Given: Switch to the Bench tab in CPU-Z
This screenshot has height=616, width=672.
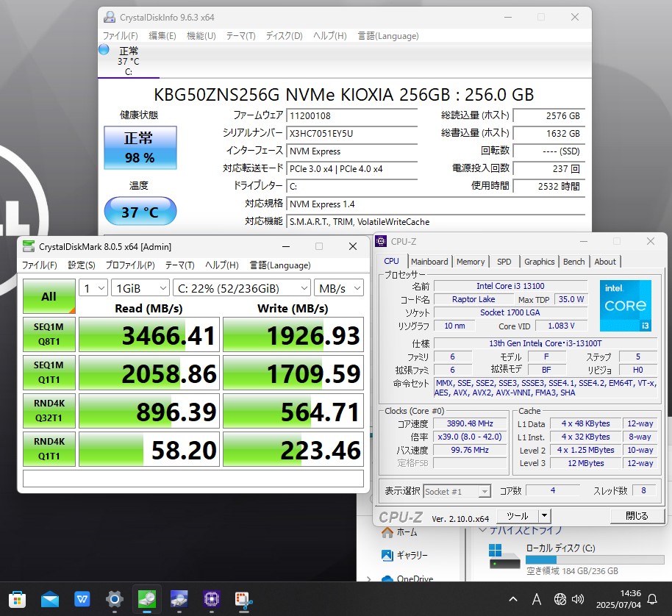Looking at the screenshot, I should 574,261.
